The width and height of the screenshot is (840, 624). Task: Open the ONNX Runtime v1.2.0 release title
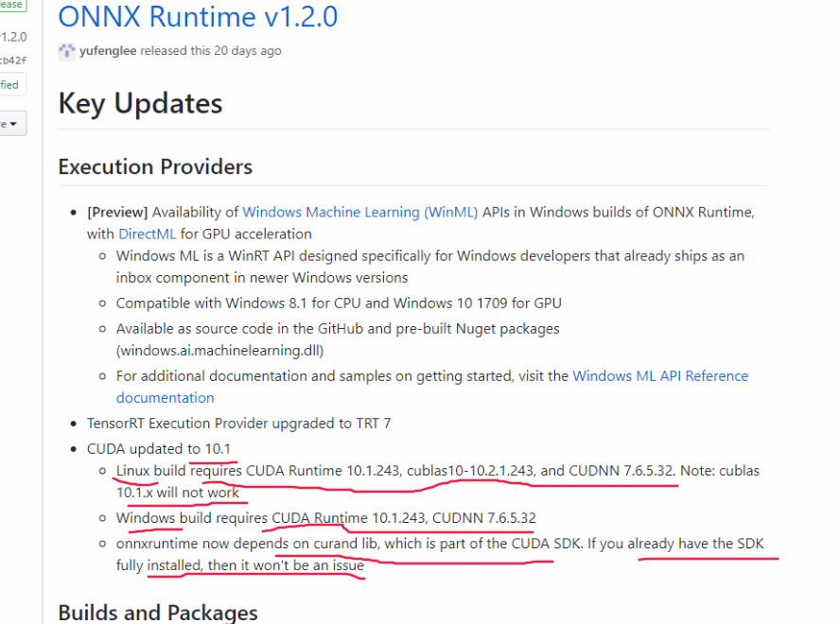point(197,17)
